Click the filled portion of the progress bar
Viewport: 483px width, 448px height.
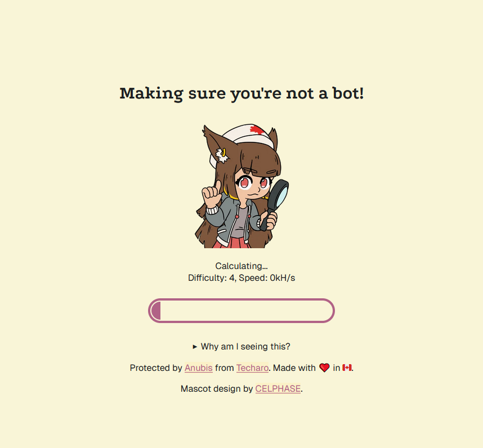(156, 310)
